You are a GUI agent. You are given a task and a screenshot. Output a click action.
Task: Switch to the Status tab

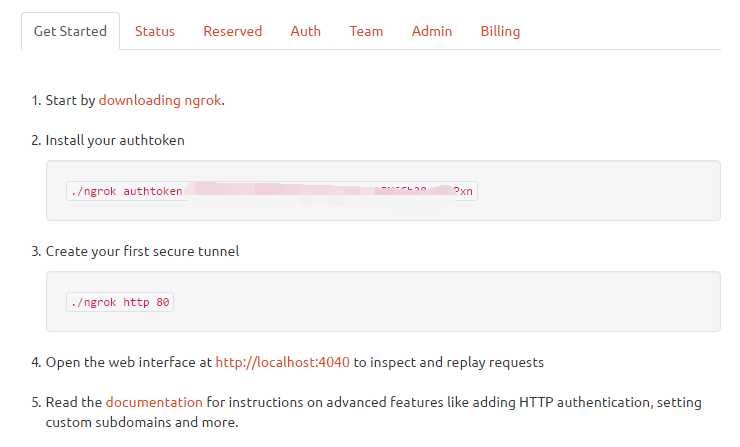pyautogui.click(x=155, y=31)
